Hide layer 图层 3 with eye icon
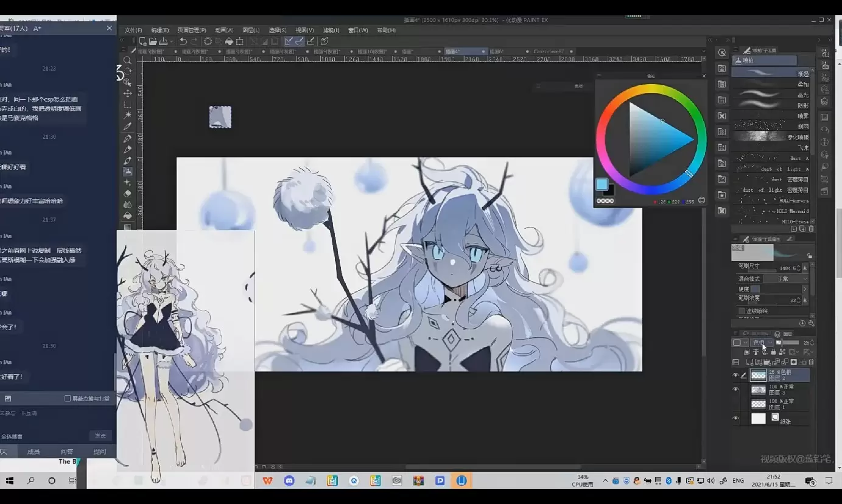The height and width of the screenshot is (504, 842). click(x=735, y=389)
